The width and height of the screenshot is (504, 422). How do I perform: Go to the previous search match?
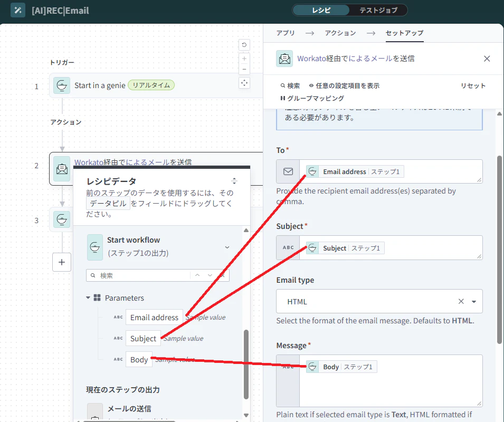pos(197,275)
